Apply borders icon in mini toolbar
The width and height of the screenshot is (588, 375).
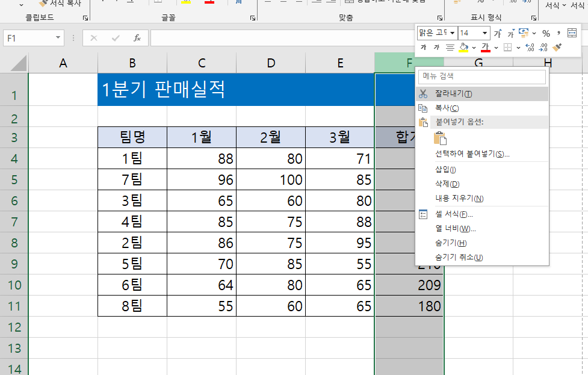coord(507,47)
